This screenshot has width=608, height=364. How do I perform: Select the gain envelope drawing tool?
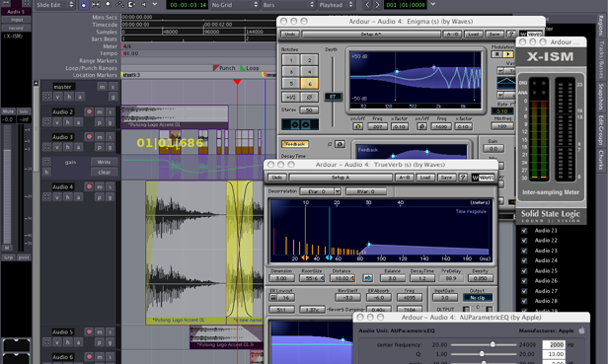click(119, 5)
